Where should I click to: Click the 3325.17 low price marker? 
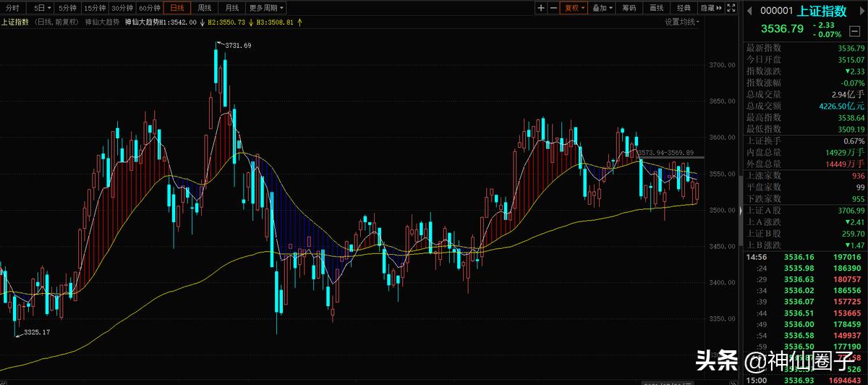(x=37, y=332)
